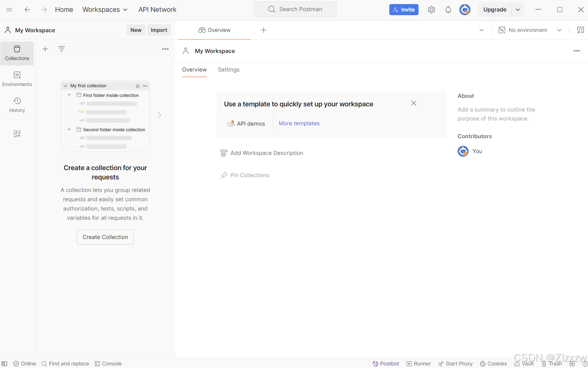Open the Upgrade dropdown arrow
This screenshot has height=368, width=588.
pos(518,10)
